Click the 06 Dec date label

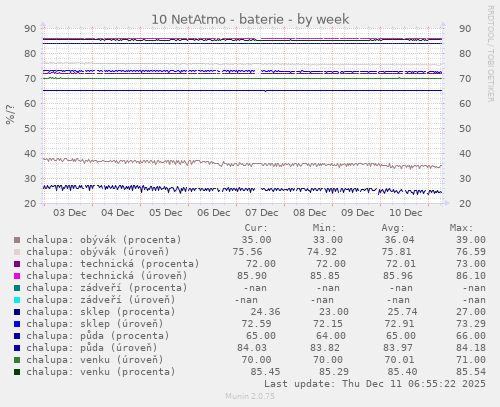click(214, 213)
